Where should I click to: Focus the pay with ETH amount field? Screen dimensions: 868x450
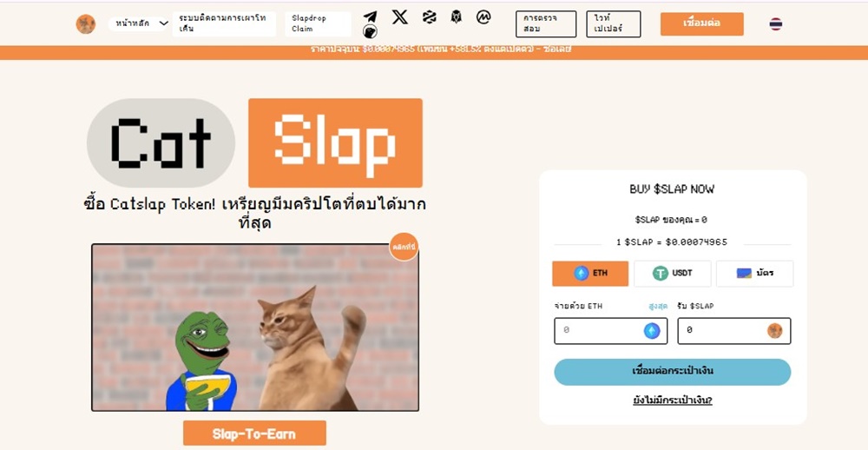[x=610, y=331]
